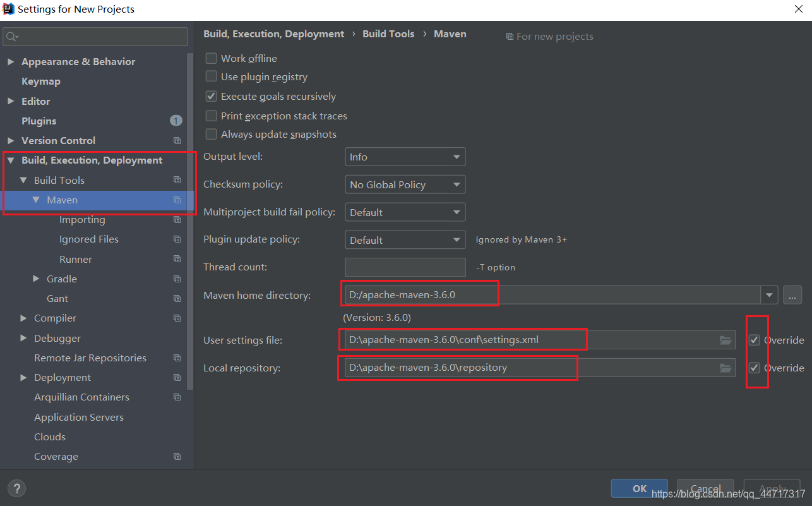Expand the Debugger tree node

pos(23,338)
